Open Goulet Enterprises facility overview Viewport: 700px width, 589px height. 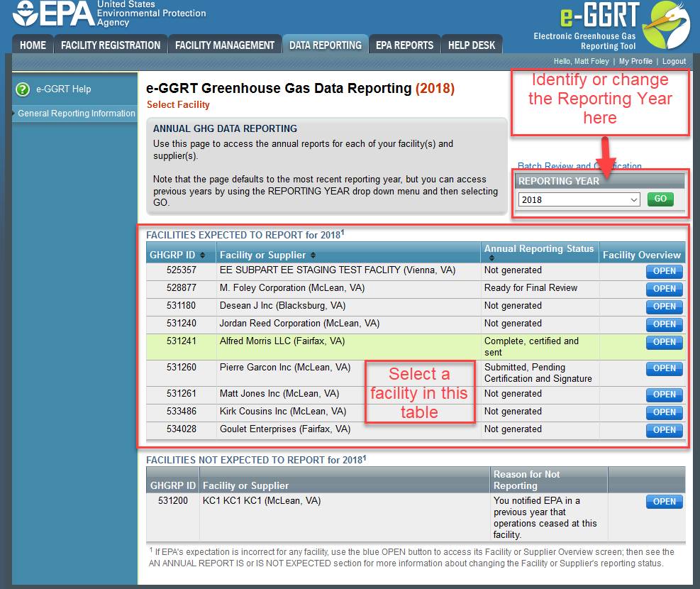665,430
